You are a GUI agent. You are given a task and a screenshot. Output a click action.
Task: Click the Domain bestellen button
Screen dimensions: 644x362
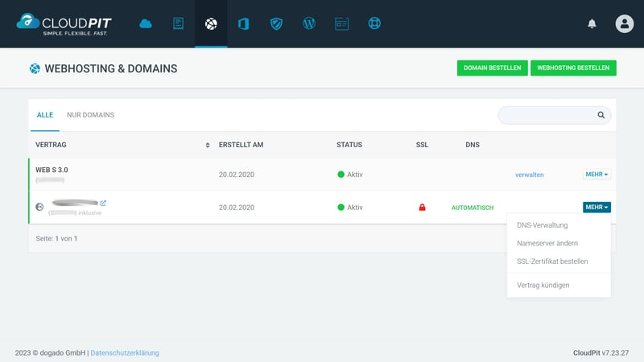492,68
